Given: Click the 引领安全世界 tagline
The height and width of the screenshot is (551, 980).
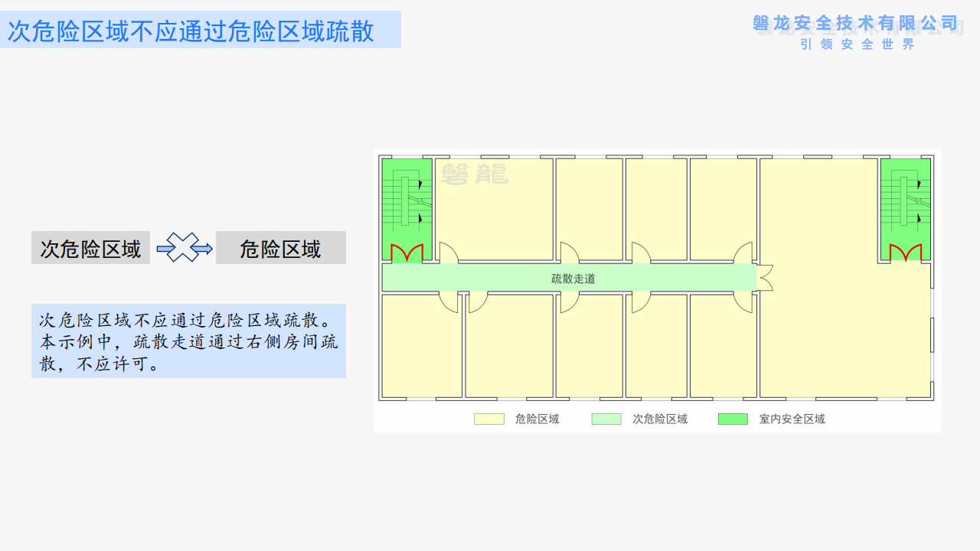Looking at the screenshot, I should coord(857,44).
